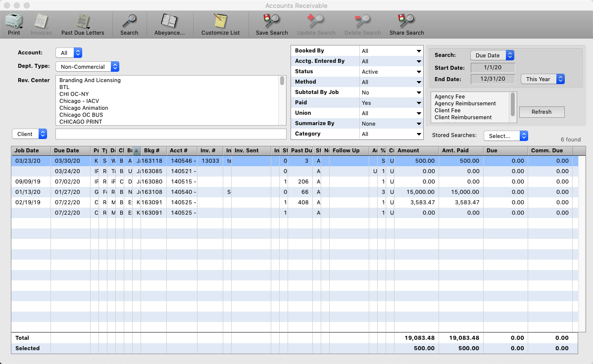The height and width of the screenshot is (364, 593).
Task: Select Branding And Licensing revenue center
Action: pos(90,80)
